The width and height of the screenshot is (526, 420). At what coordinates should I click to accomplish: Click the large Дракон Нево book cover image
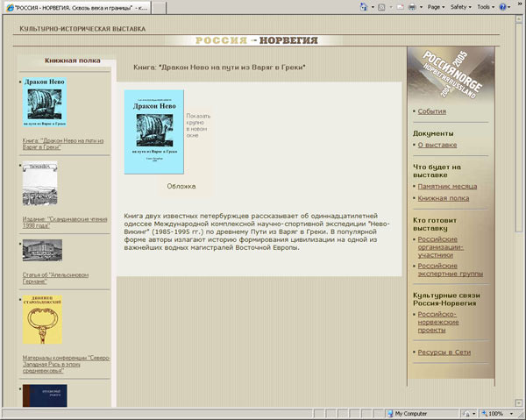[153, 131]
